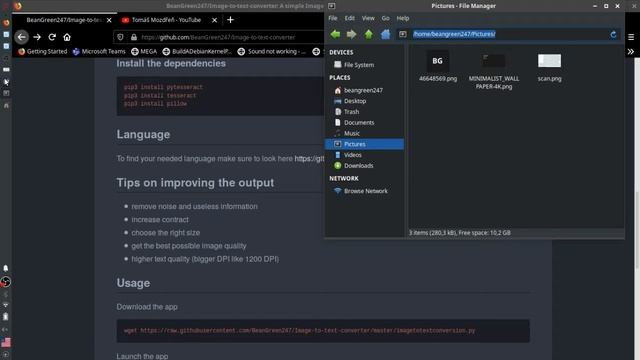The width and height of the screenshot is (640, 360).
Task: Click notification bell in the left panel
Action: (6, 268)
